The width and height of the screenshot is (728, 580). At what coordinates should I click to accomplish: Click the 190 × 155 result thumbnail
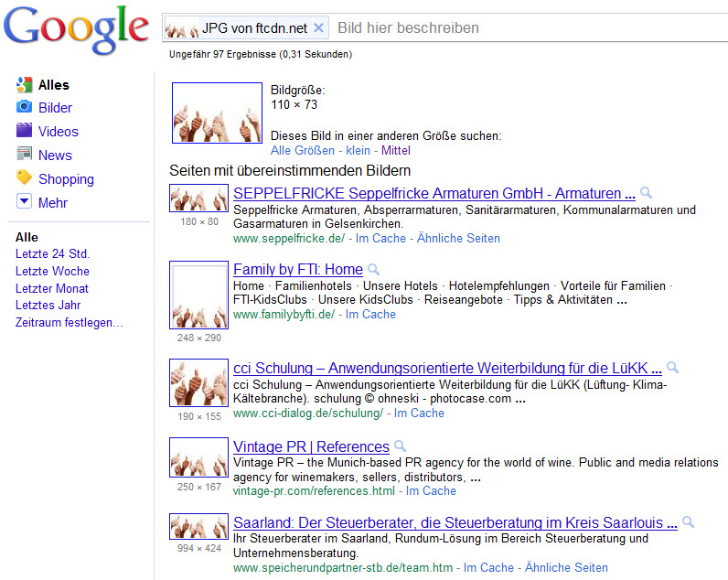click(198, 383)
